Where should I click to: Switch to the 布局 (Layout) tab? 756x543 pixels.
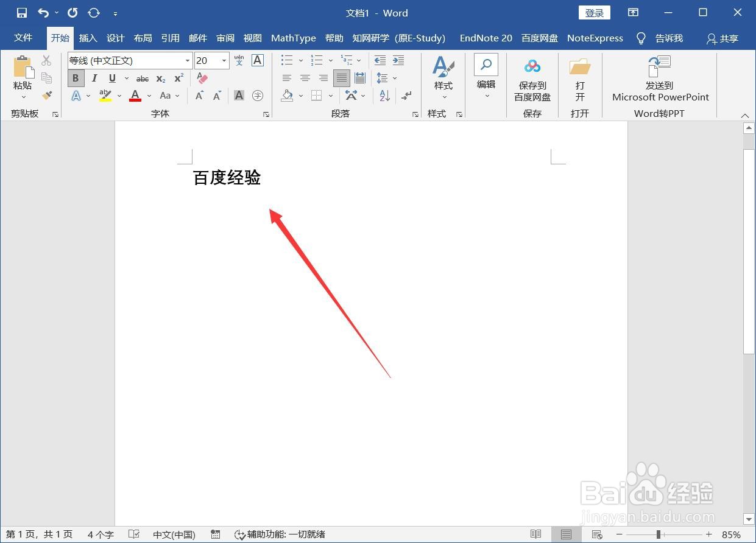tap(143, 38)
